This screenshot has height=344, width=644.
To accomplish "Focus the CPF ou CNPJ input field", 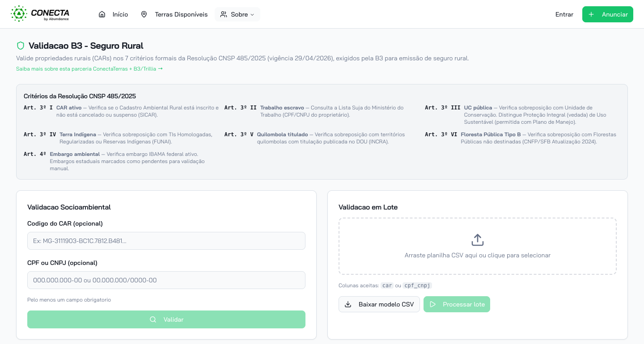I will [x=166, y=280].
